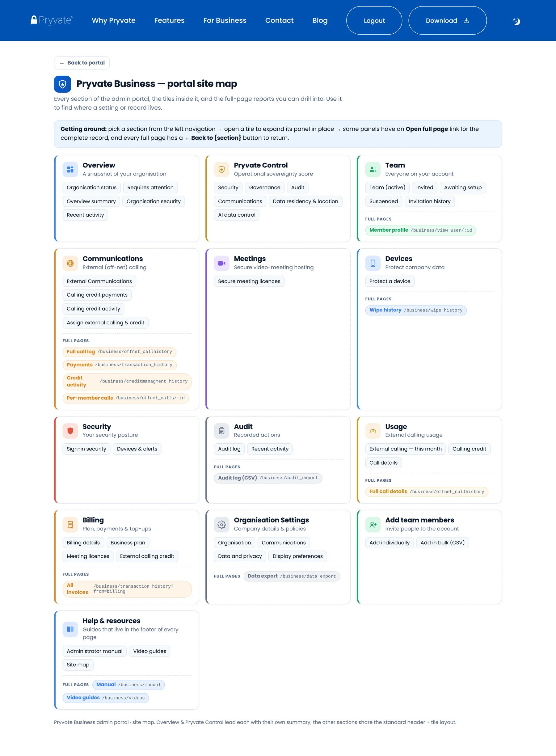This screenshot has height=756, width=556.
Task: Click the portal shield icon beside page title
Action: point(63,84)
